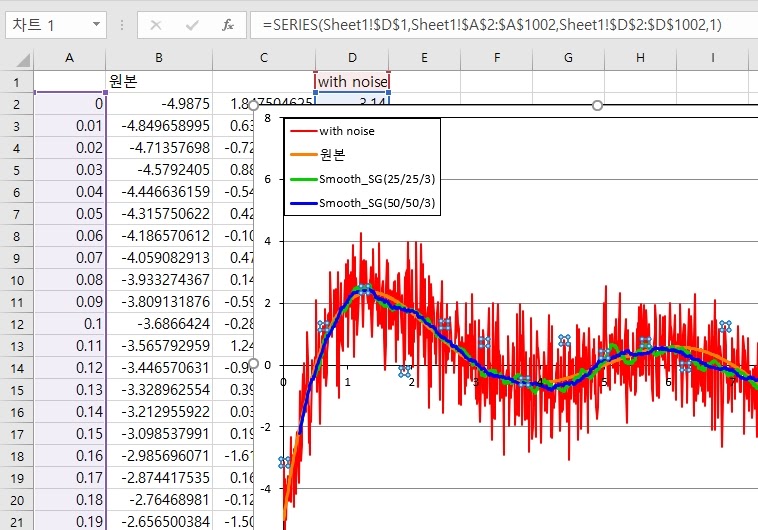Select row 2 header
This screenshot has width=758, height=530.
(x=16, y=104)
